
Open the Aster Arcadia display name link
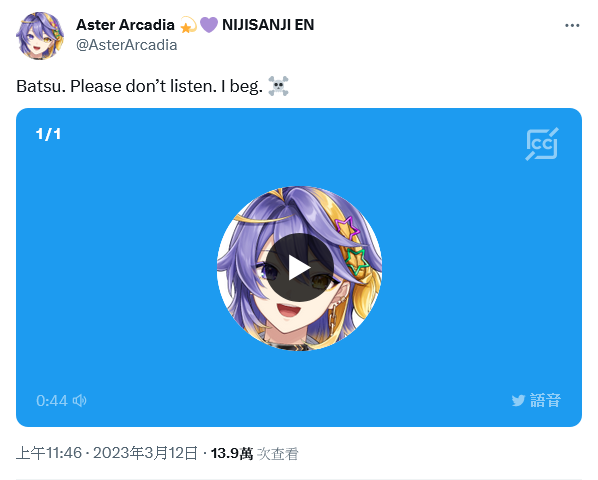125,25
